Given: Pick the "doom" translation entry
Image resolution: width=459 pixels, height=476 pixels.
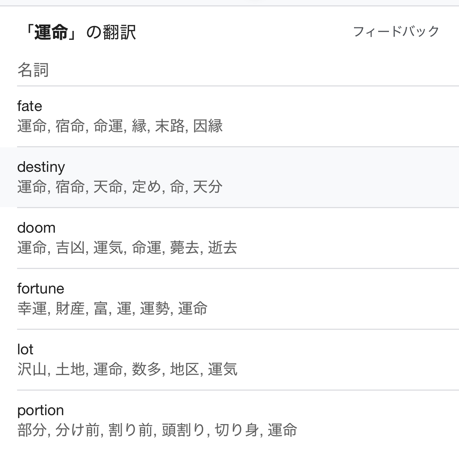Looking at the screenshot, I should point(36,228).
